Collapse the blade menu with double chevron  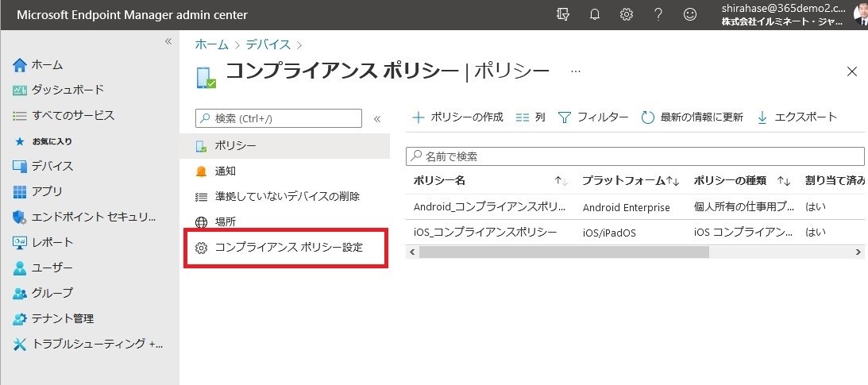(377, 118)
